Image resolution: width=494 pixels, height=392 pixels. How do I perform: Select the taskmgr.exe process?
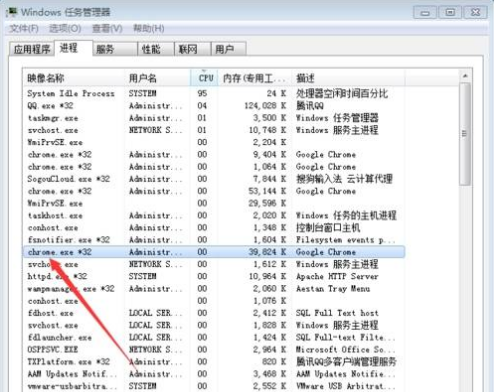pyautogui.click(x=214, y=118)
